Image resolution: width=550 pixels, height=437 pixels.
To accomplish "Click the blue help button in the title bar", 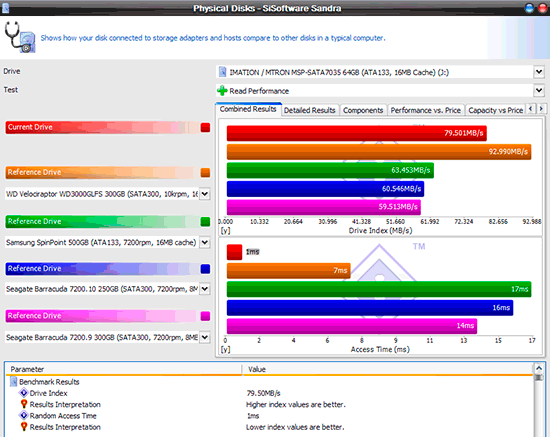I will [x=529, y=8].
